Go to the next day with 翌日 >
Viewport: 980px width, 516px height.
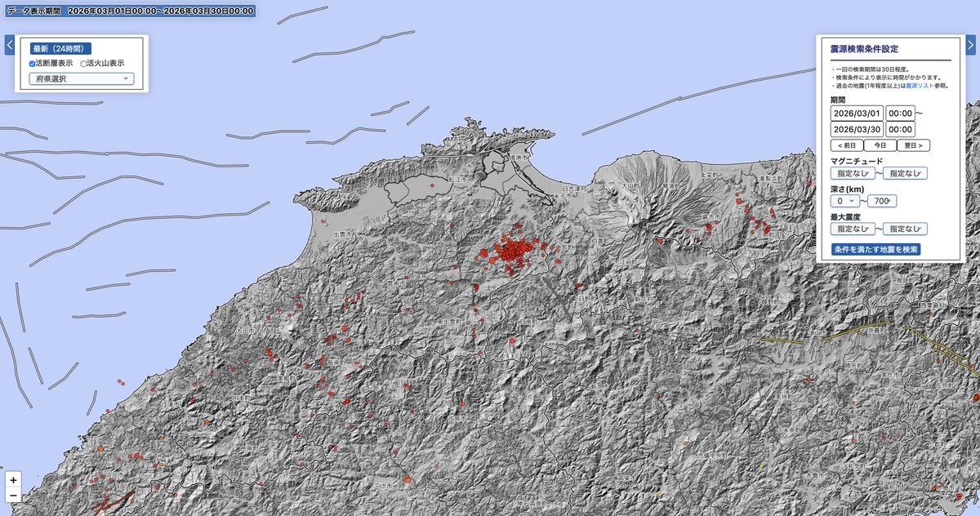click(913, 145)
